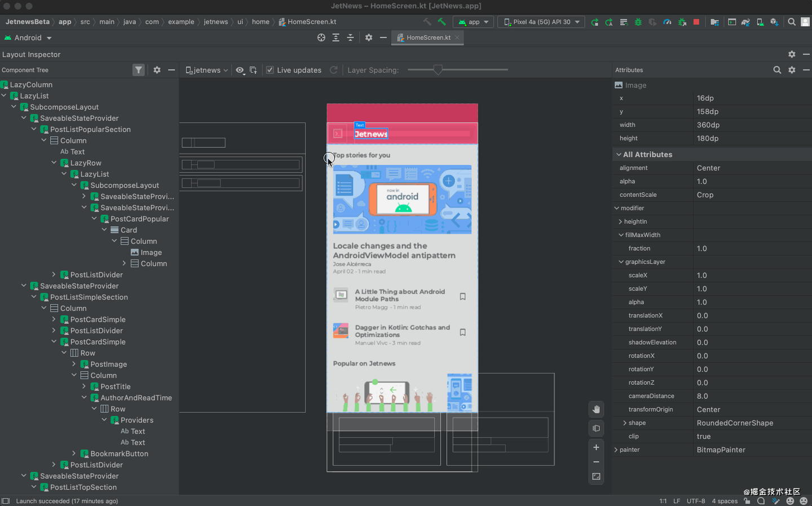This screenshot has width=812, height=506.
Task: Collapse the PostCardPopular tree node
Action: point(94,219)
